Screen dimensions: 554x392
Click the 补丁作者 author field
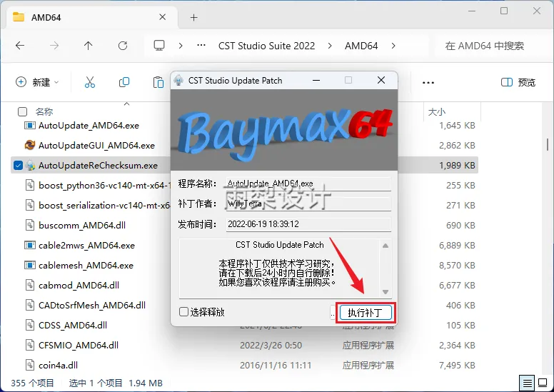[308, 204]
